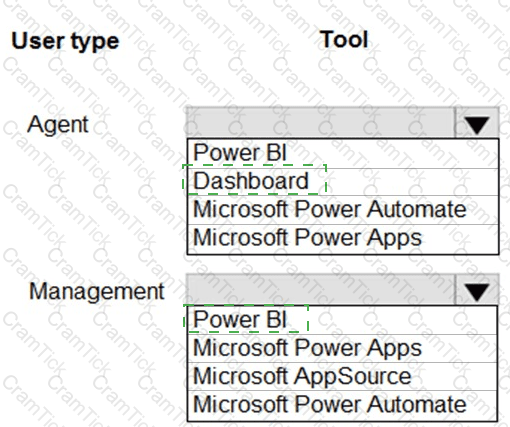Viewport: 510px width, 427px height.
Task: Click the User type column heading
Action: click(x=65, y=42)
